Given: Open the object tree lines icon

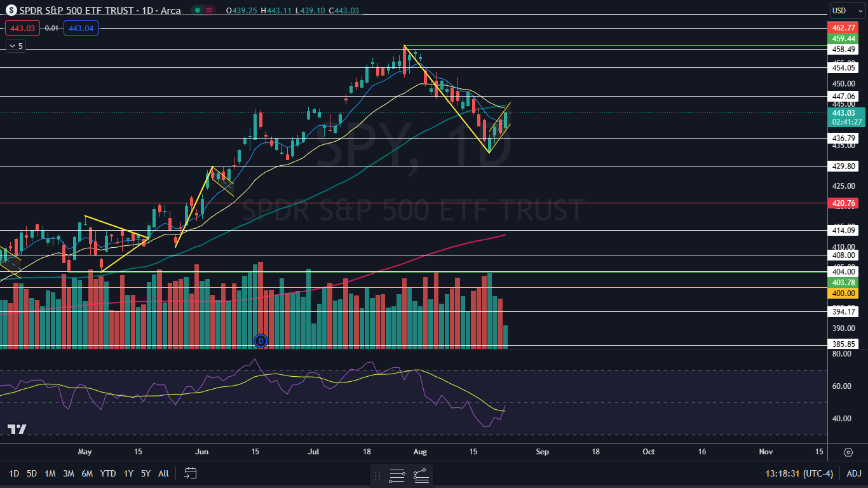Looking at the screenshot, I should pos(397,475).
